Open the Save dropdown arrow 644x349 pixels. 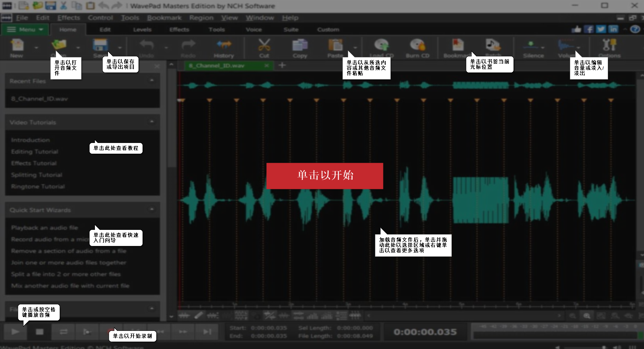(120, 47)
